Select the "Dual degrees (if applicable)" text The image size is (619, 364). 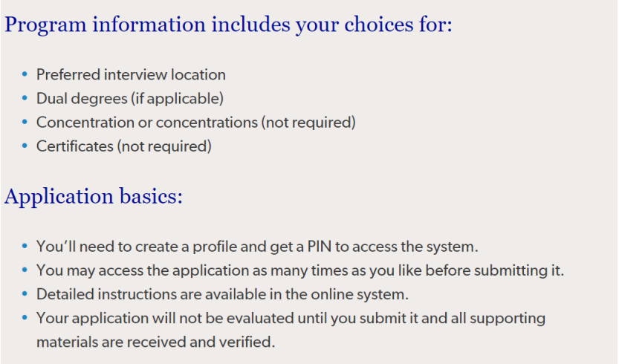click(130, 99)
